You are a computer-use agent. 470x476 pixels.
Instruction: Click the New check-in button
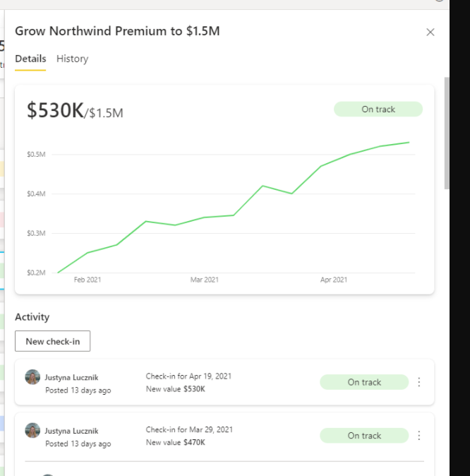(52, 341)
